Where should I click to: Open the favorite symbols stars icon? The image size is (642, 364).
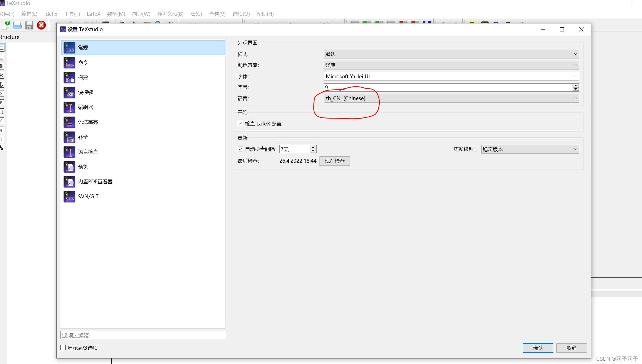click(x=2, y=148)
